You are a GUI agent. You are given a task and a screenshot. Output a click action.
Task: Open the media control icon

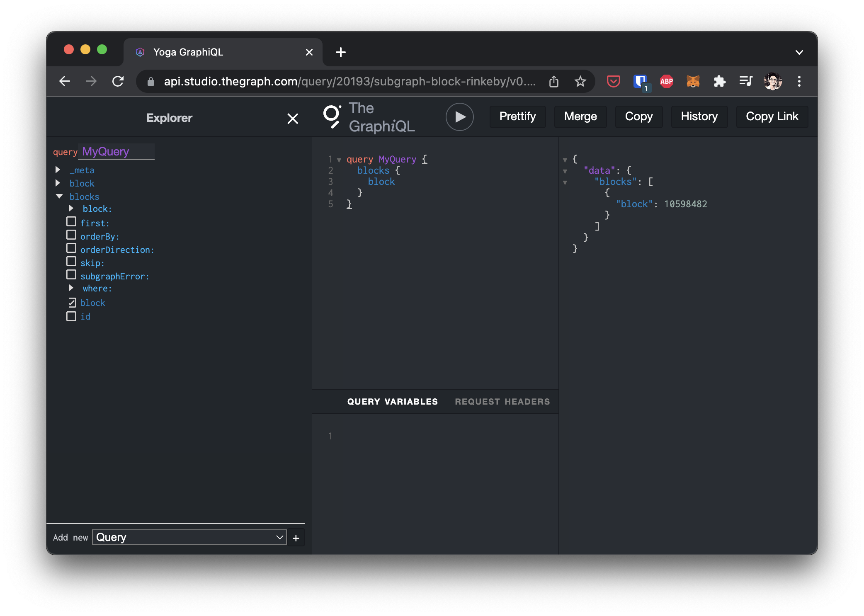click(746, 81)
